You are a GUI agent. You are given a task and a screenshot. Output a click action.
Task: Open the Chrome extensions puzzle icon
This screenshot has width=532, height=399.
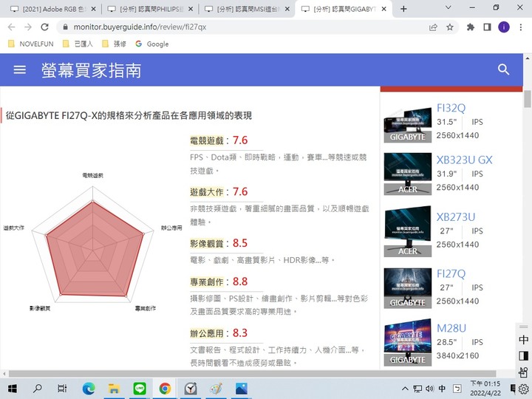(x=471, y=27)
